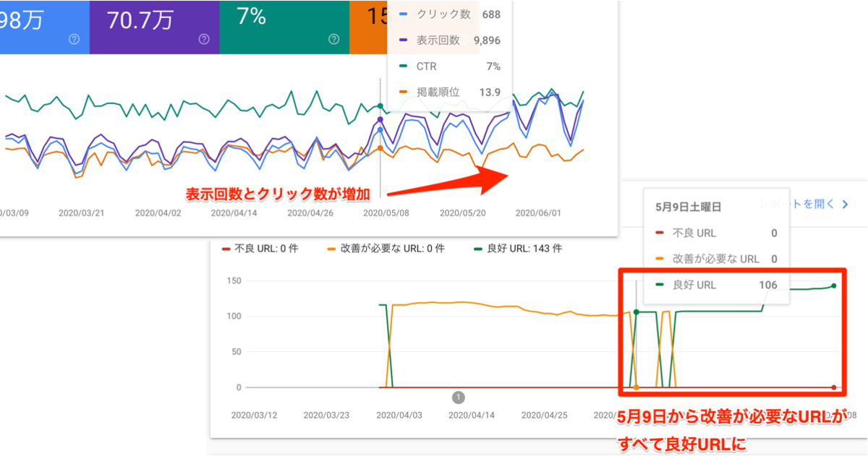Click the 150 y-axis label on lower chart
This screenshot has width=868, height=456.
click(234, 281)
